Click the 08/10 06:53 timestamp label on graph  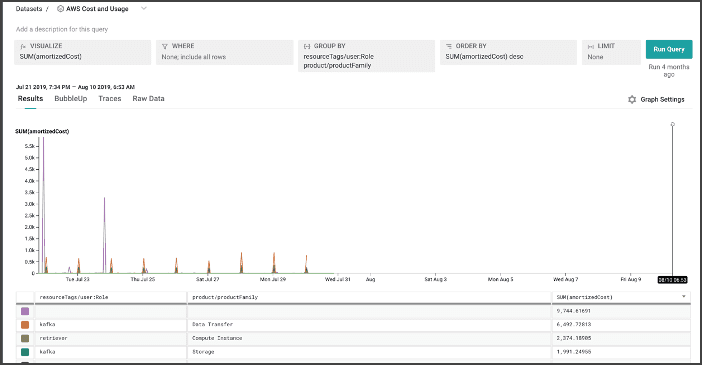672,279
